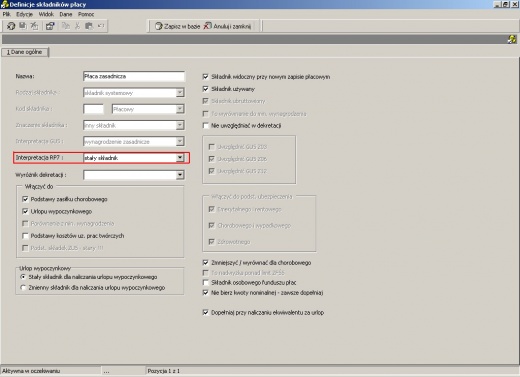Screen dimensions: 520x377
Task: Click the refresh icon in the toolbar
Action: (11, 26)
